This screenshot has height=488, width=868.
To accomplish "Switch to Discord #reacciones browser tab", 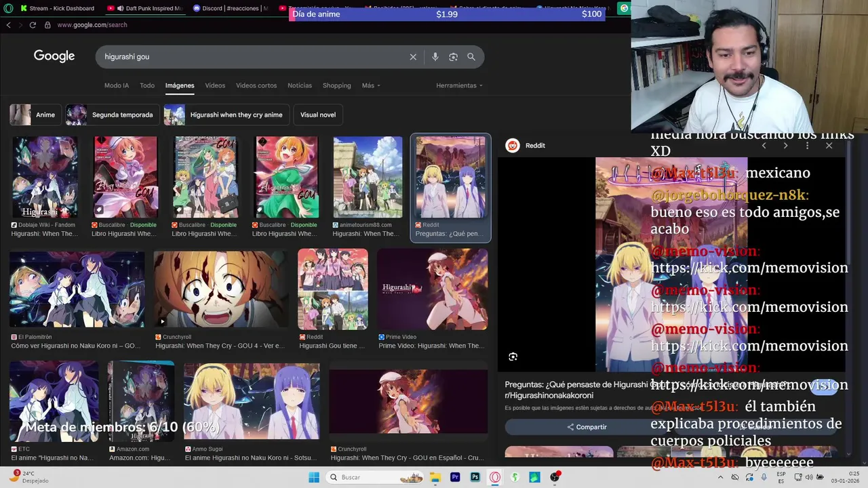I will pyautogui.click(x=231, y=8).
